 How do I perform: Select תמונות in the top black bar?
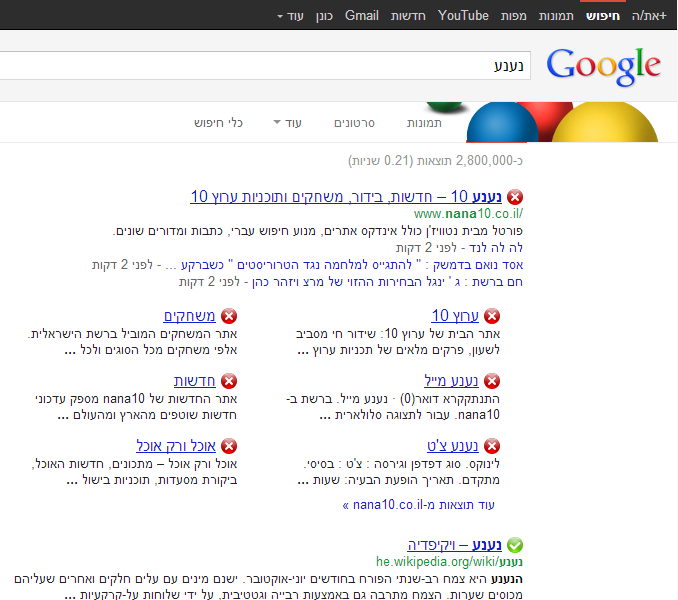(556, 16)
